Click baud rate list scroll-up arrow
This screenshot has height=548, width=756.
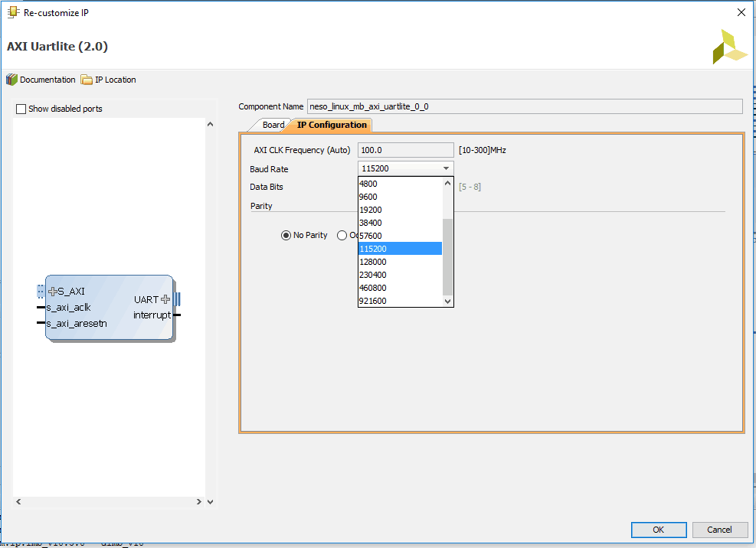point(448,184)
